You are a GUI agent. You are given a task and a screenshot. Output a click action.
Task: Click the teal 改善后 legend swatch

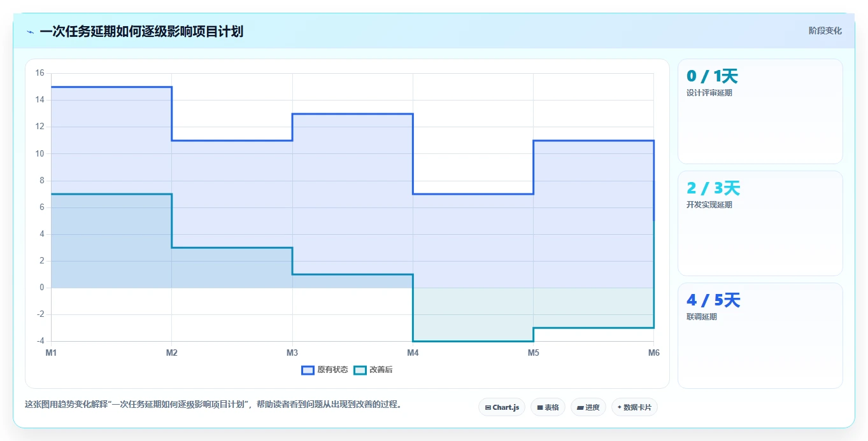[360, 370]
